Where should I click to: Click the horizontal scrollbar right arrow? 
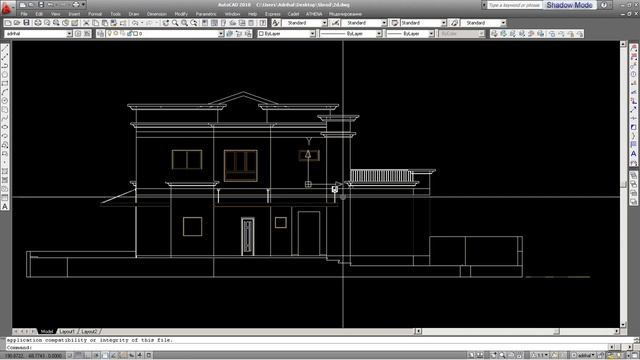617,331
